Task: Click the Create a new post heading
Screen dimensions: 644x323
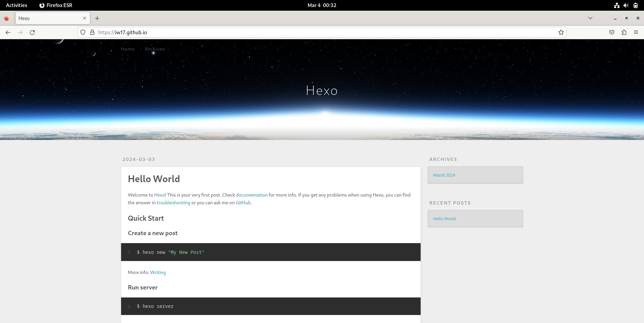Action: coord(153,233)
